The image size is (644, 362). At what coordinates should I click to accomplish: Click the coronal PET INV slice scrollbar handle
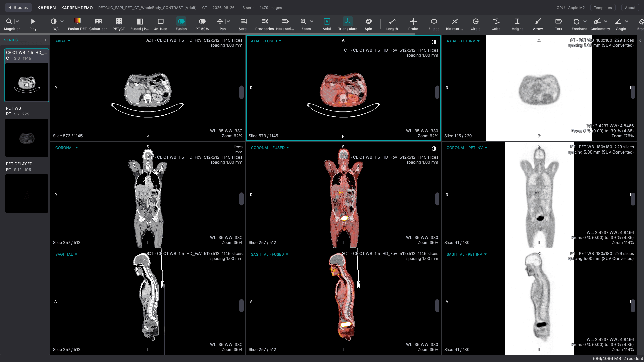coord(633,199)
